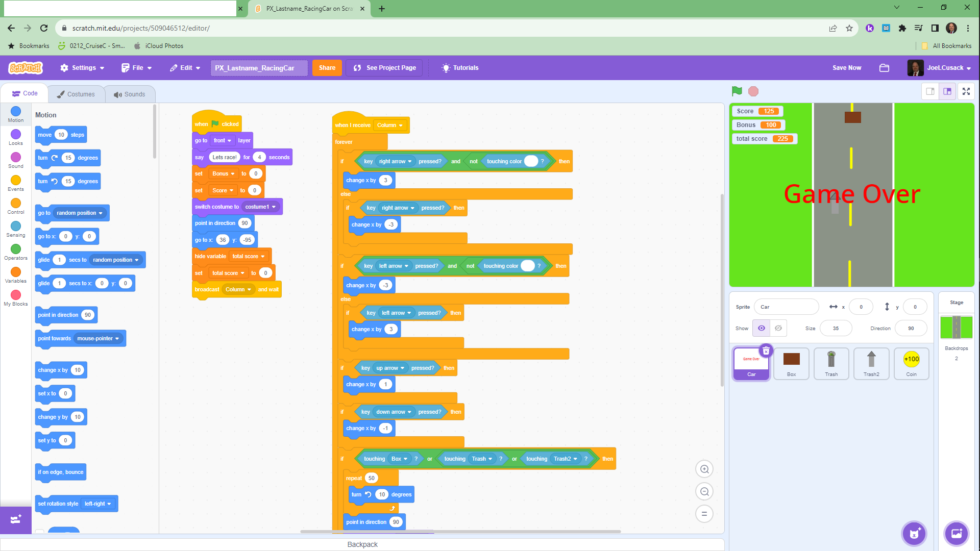
Task: Click the green flag to start project
Action: tap(737, 91)
